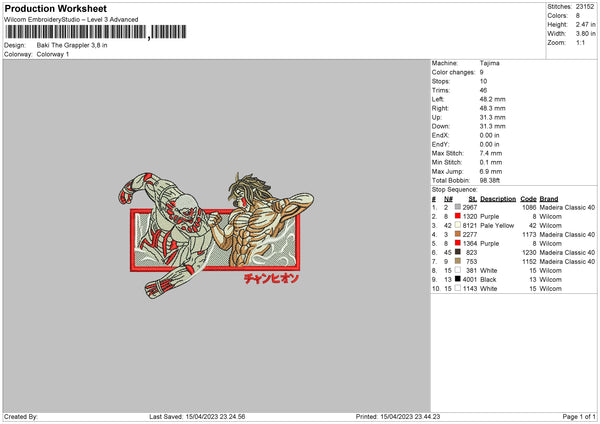Click the "Down:" label
600x424 pixels.
pos(440,126)
